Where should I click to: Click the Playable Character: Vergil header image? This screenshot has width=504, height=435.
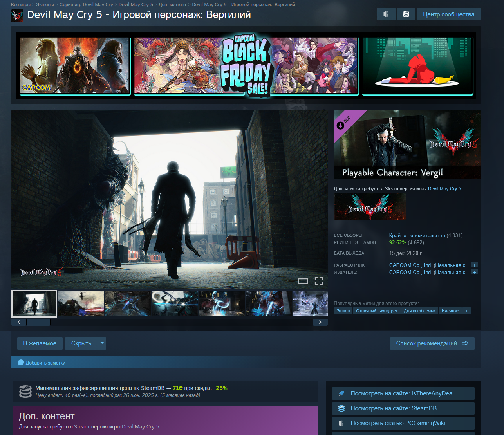407,145
